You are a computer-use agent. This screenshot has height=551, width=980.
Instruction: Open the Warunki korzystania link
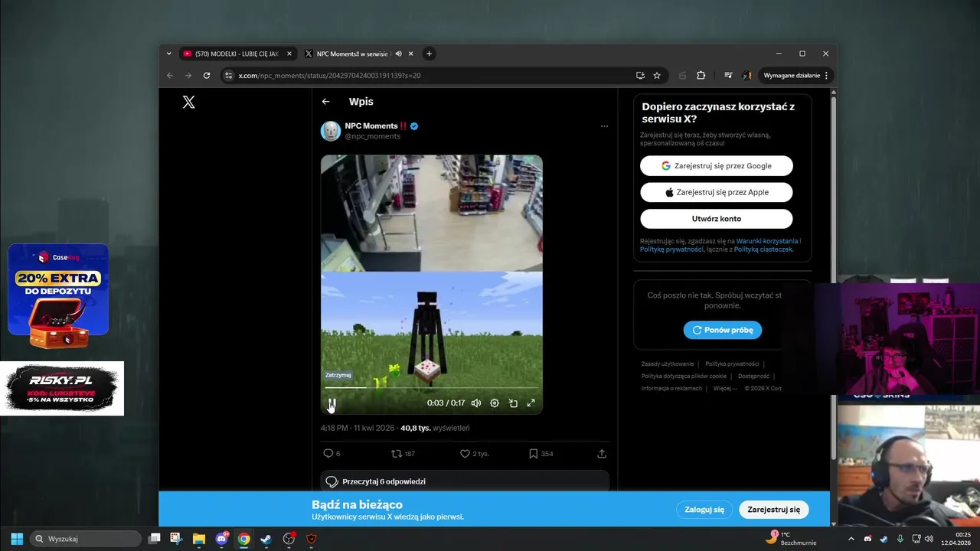click(x=766, y=241)
